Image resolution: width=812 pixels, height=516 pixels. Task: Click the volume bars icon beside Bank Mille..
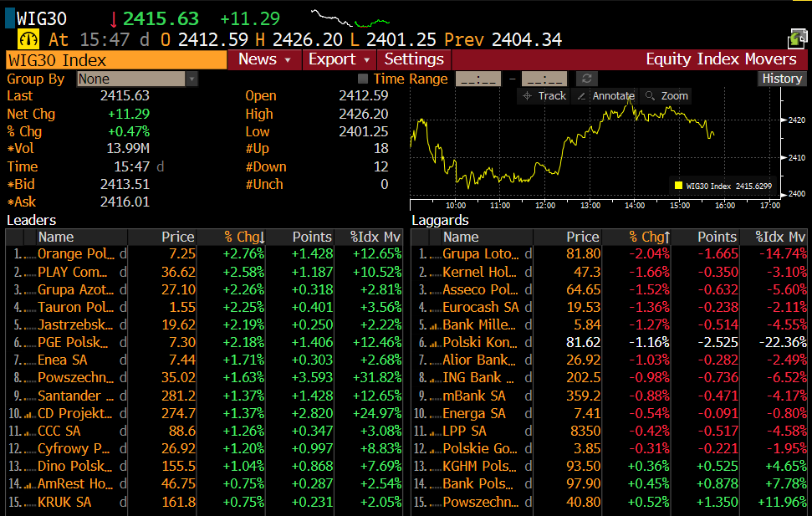(434, 326)
